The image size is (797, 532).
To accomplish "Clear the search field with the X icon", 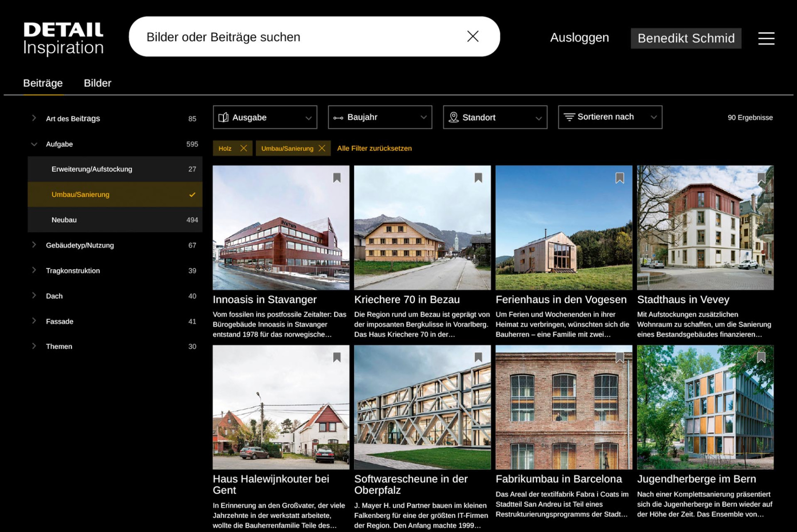I will tap(473, 36).
